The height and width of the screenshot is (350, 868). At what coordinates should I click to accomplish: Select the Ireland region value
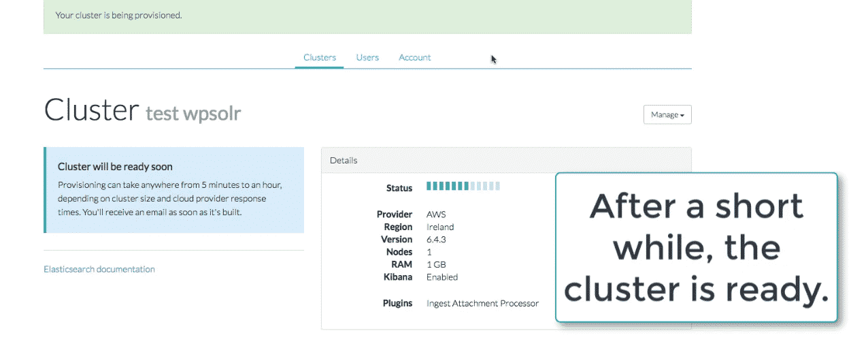pos(440,227)
